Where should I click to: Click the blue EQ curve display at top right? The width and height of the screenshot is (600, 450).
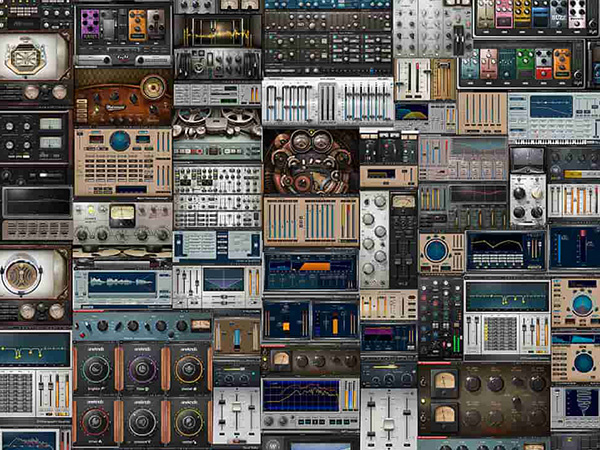coord(551,107)
